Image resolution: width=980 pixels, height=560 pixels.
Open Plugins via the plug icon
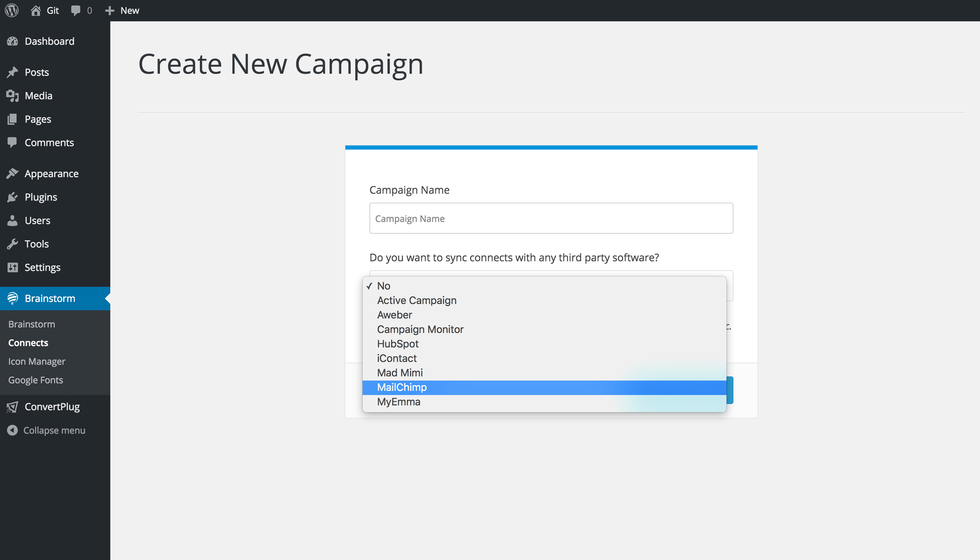[13, 197]
